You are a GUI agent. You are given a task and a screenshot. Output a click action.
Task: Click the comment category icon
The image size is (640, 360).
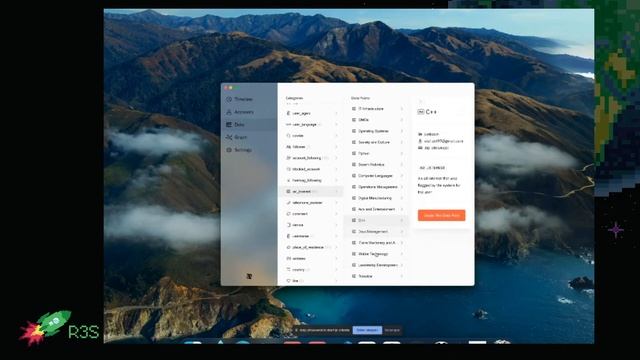click(288, 214)
